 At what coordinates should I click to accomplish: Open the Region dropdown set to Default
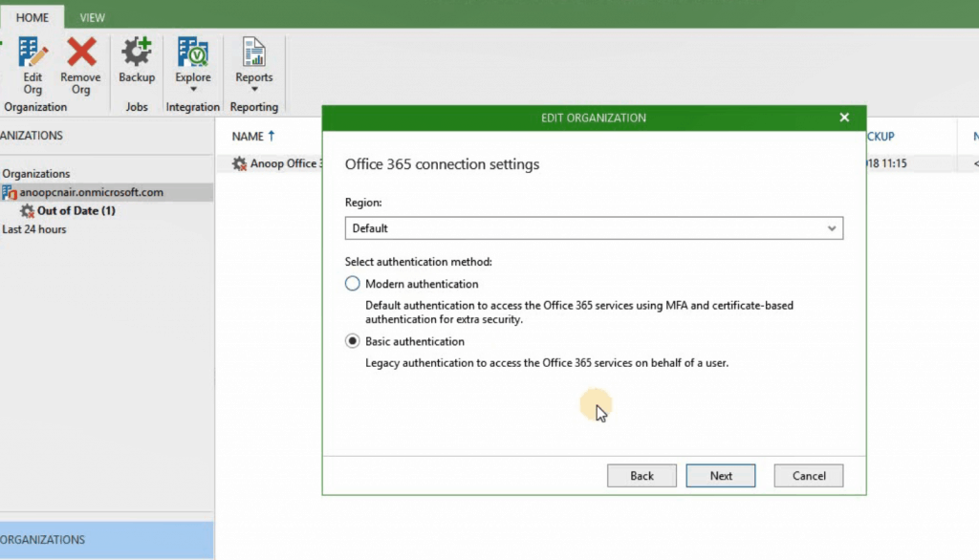pyautogui.click(x=593, y=228)
